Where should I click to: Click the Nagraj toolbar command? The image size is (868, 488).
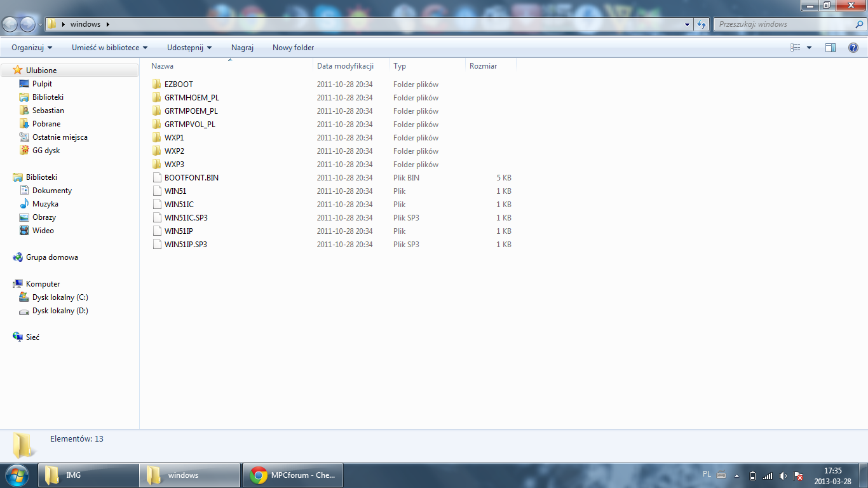[242, 48]
